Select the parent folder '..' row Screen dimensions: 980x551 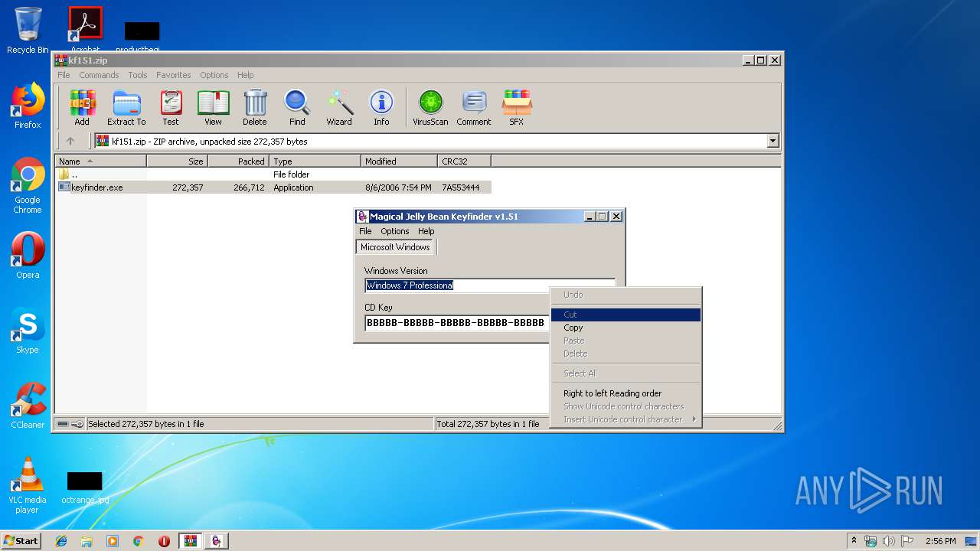(x=274, y=174)
